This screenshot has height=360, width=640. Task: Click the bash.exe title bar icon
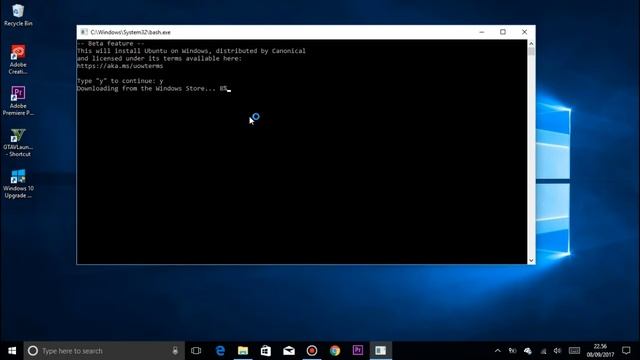point(84,32)
